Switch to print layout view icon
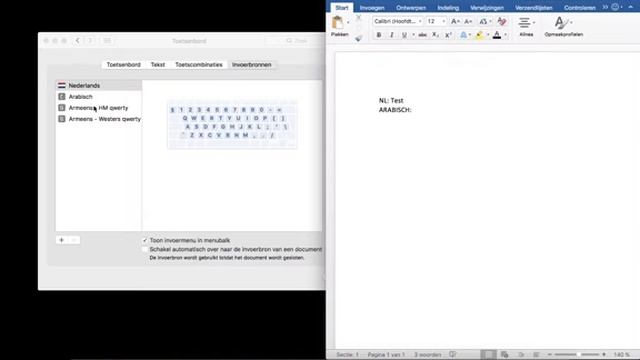 click(488, 354)
